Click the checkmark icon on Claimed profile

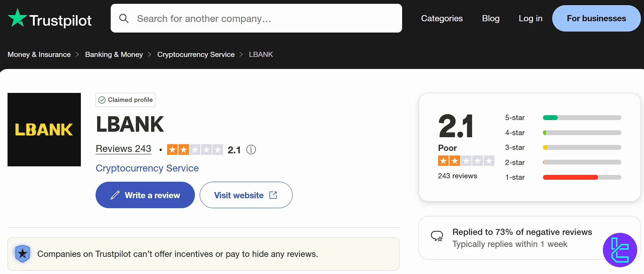point(102,100)
